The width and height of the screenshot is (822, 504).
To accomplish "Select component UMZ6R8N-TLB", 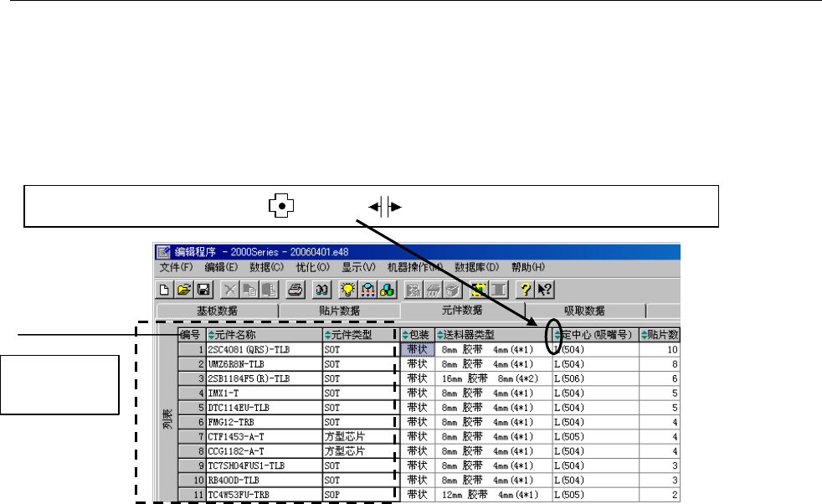I will [x=265, y=364].
